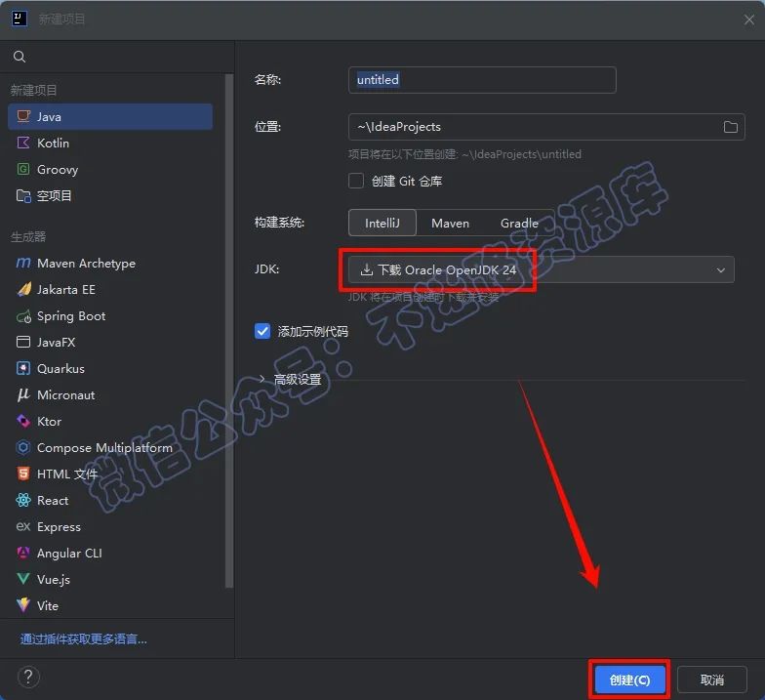
Task: Switch build system to IntelliJ
Action: pos(382,223)
